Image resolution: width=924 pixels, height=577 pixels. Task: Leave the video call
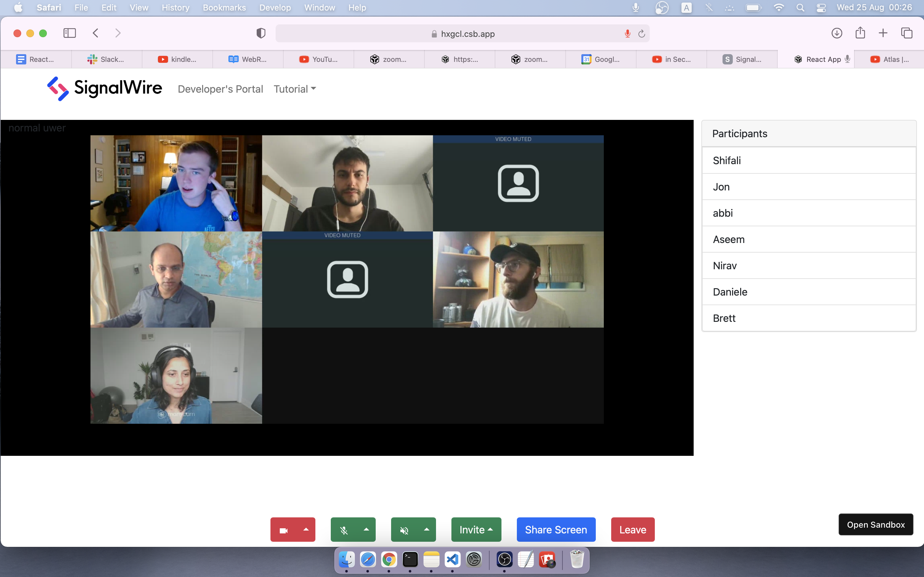[x=632, y=530]
